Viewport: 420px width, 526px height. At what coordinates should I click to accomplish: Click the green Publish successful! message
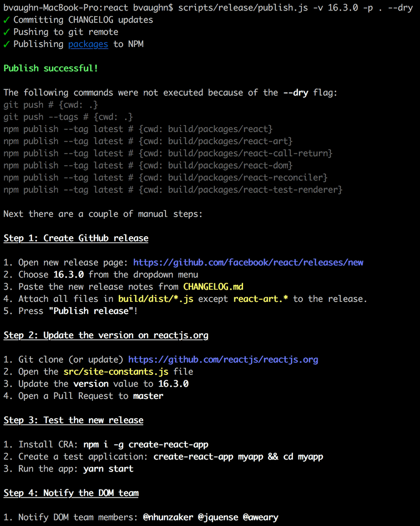point(50,68)
